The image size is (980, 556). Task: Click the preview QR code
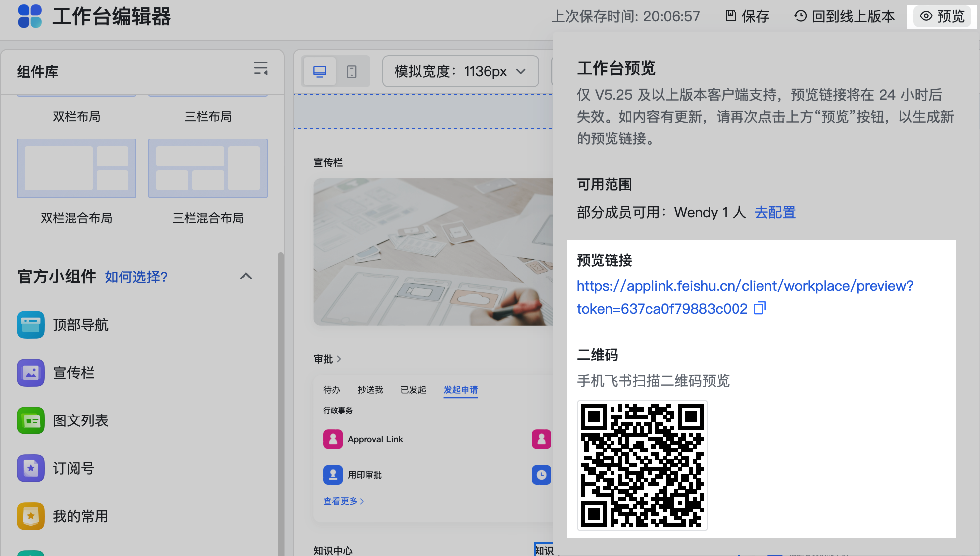[x=642, y=465]
